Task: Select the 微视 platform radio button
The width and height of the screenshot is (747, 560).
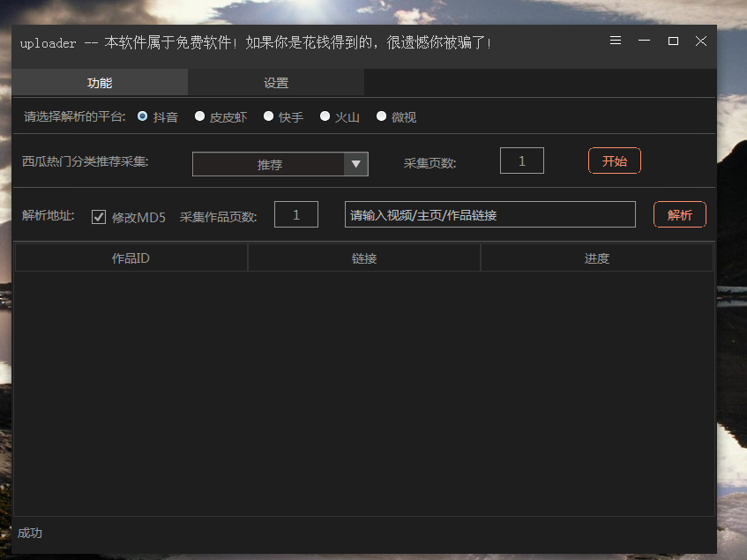Action: coord(381,116)
